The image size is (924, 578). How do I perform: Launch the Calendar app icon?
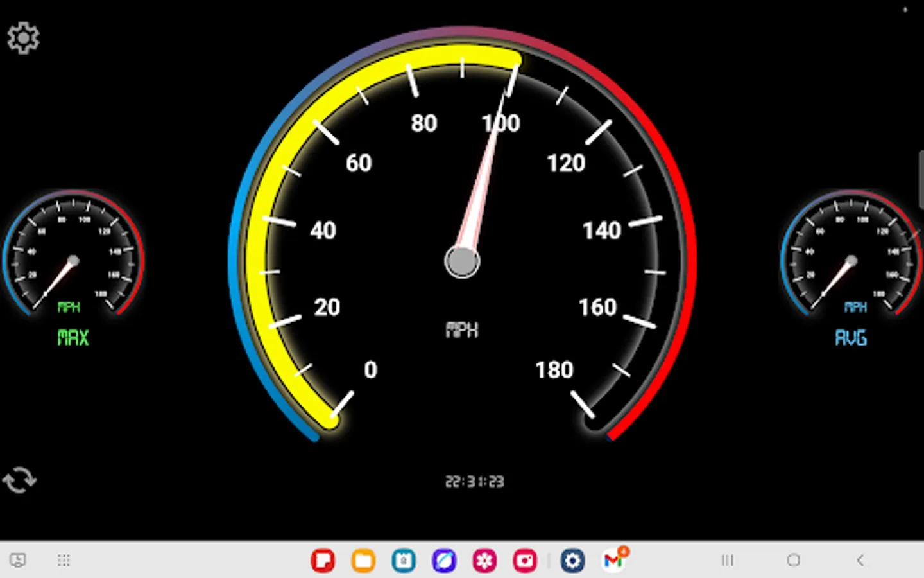tap(403, 560)
